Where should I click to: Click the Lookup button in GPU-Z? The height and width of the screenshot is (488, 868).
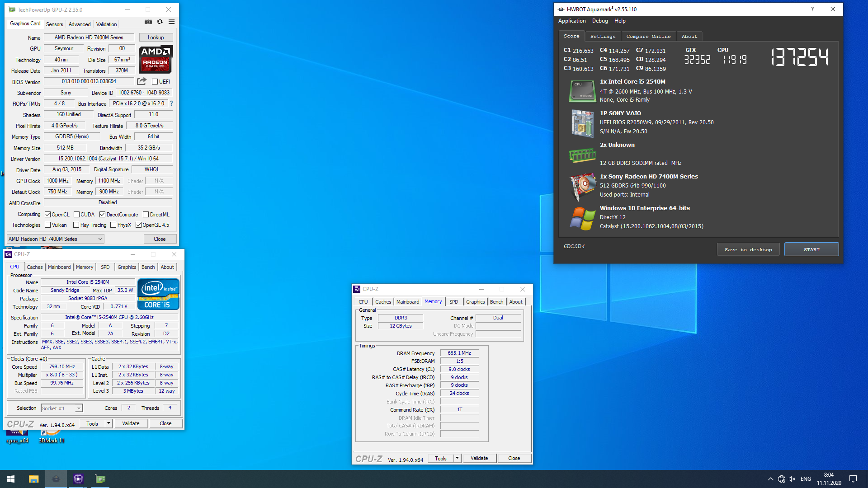tap(156, 38)
